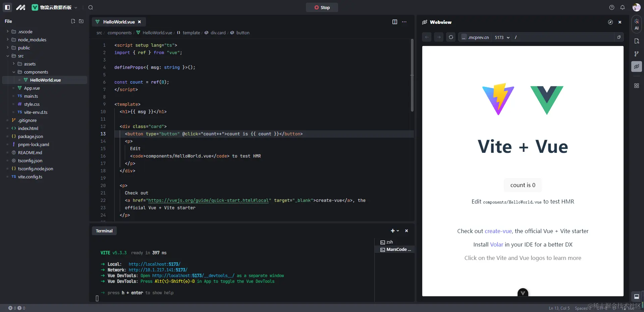Toggle the bottom panel layout icon

tap(636, 296)
